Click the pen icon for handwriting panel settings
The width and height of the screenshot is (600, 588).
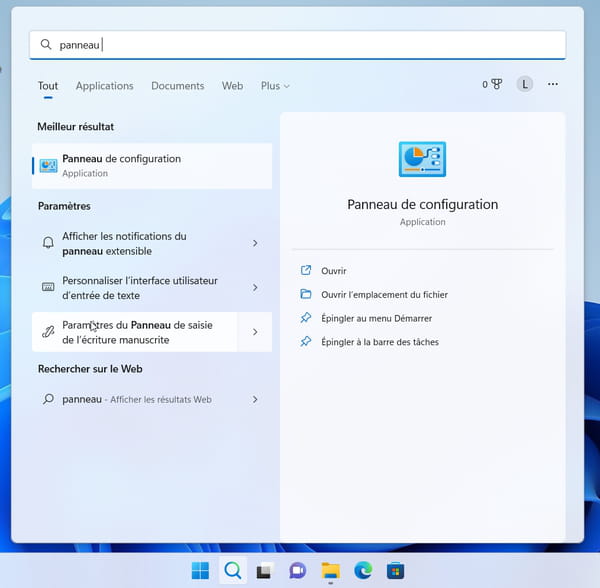point(48,332)
